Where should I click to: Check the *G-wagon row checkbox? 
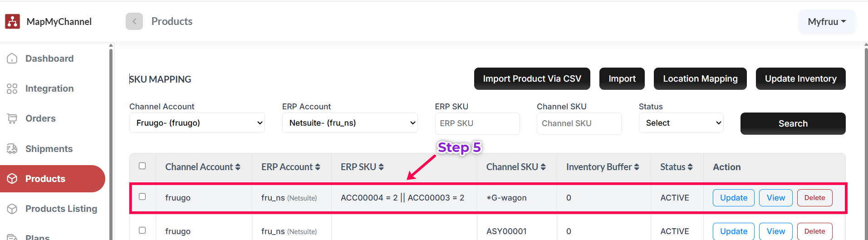[x=142, y=197]
